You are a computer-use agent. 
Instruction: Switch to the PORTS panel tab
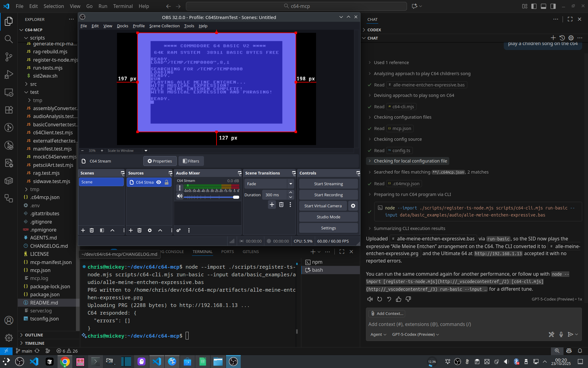tap(227, 251)
